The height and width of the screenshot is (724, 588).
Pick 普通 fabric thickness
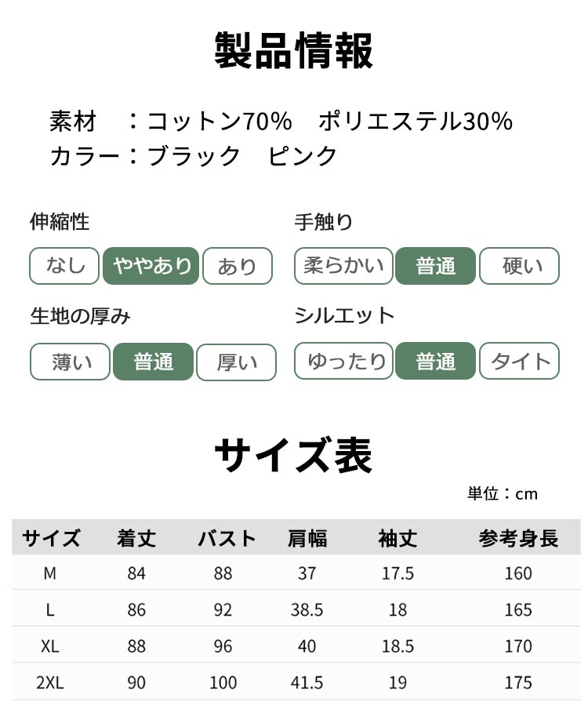[x=153, y=362]
